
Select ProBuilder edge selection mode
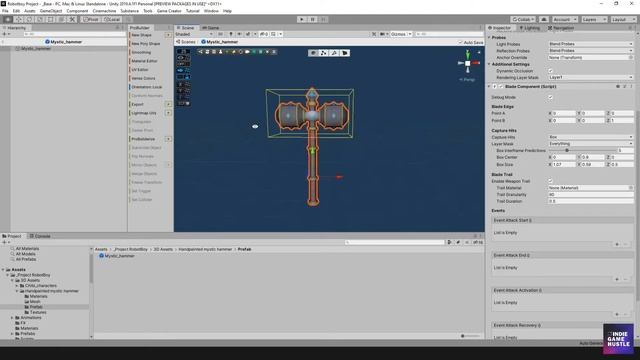[x=334, y=53]
